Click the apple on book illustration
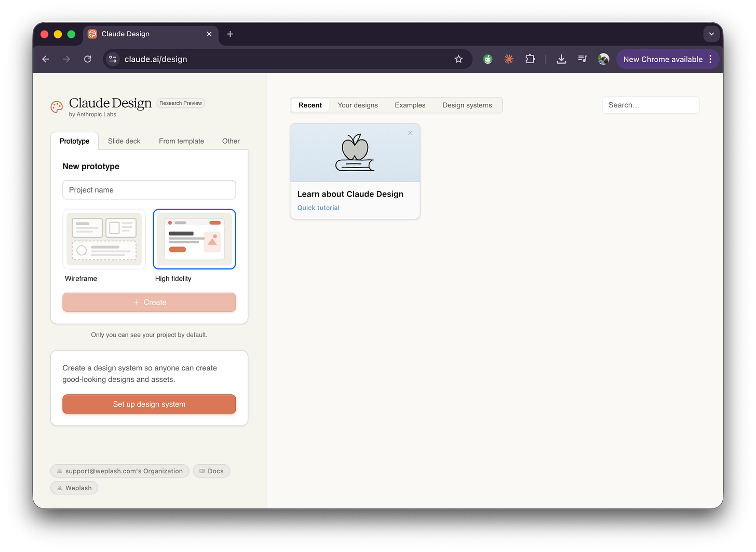The height and width of the screenshot is (552, 756). (355, 153)
